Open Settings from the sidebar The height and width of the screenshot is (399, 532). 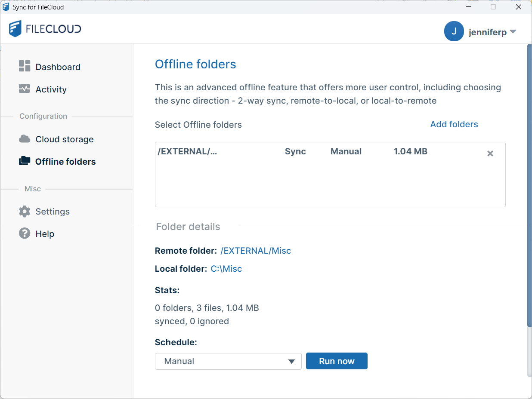[52, 212]
